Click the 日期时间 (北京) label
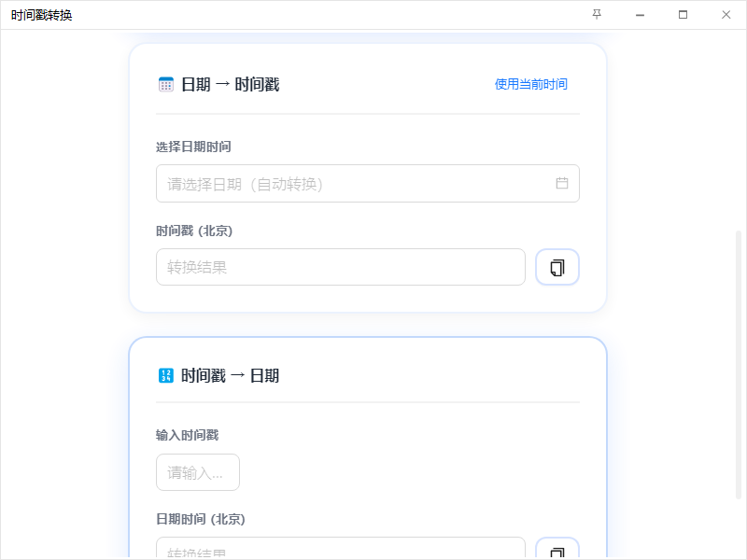747x560 pixels. tap(201, 519)
